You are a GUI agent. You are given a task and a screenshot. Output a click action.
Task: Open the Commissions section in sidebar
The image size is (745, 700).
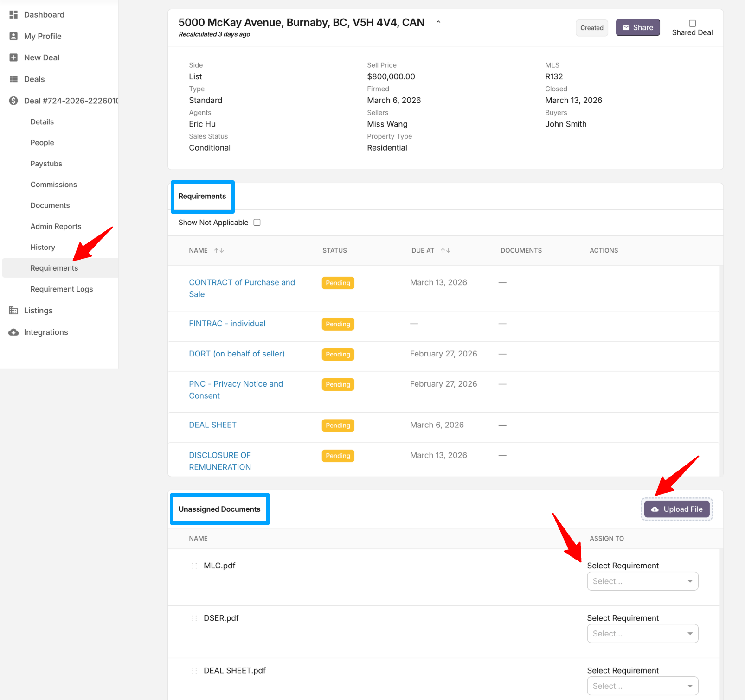point(54,185)
